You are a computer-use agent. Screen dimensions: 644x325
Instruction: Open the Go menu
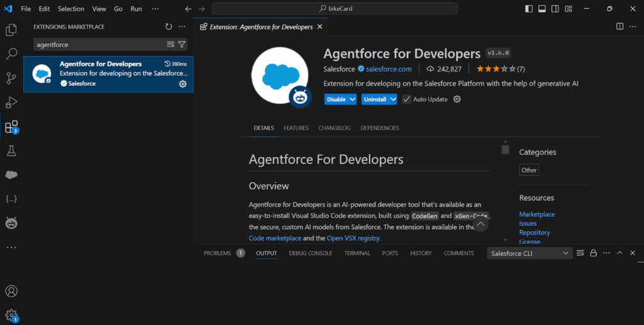[118, 9]
